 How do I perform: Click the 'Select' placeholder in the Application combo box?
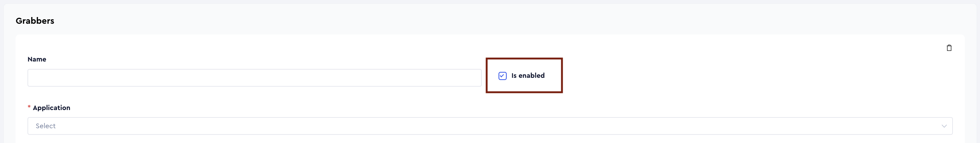tap(46, 126)
